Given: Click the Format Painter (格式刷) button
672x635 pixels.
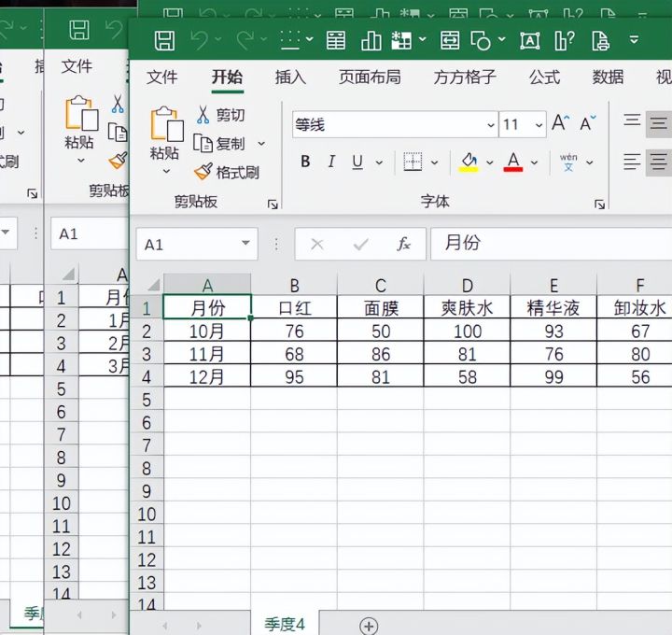Looking at the screenshot, I should (x=226, y=172).
